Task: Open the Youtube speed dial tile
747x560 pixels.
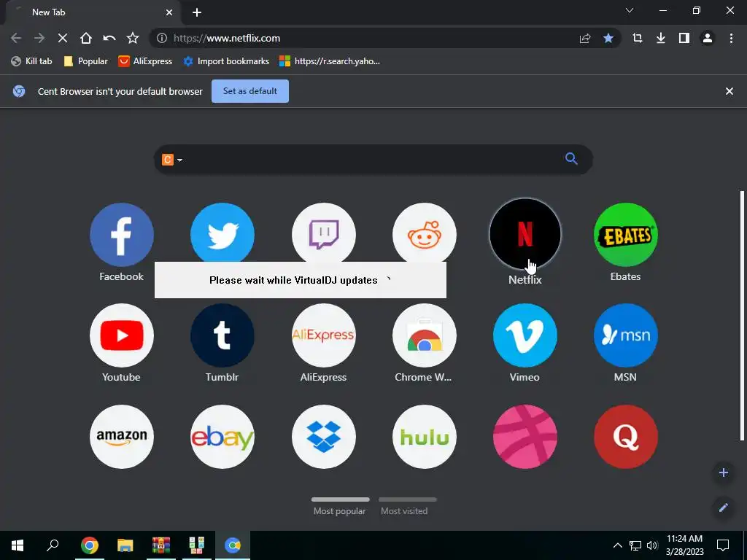Action: pos(122,335)
